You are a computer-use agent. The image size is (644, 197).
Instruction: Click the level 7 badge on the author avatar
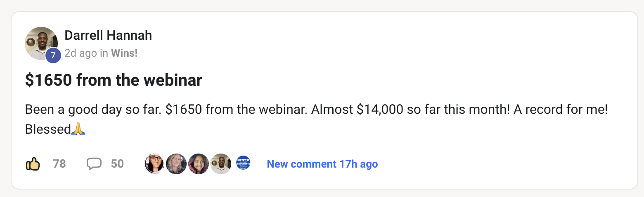[x=53, y=55]
